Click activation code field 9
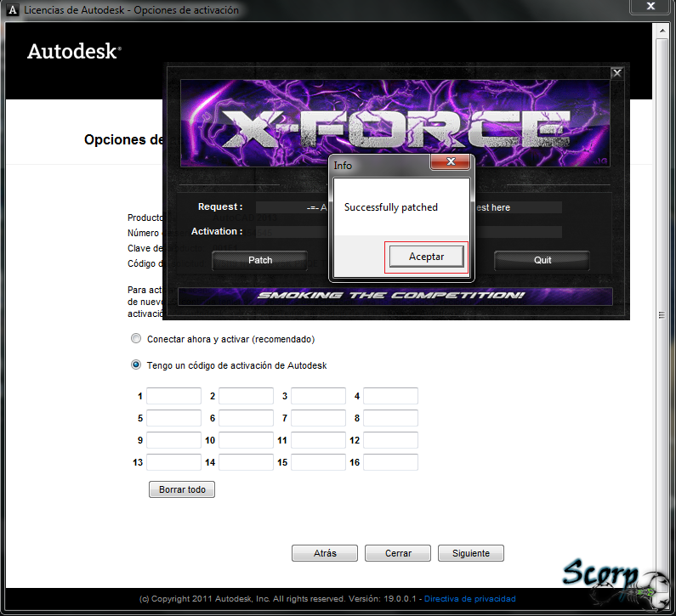676x616 pixels. coord(173,440)
